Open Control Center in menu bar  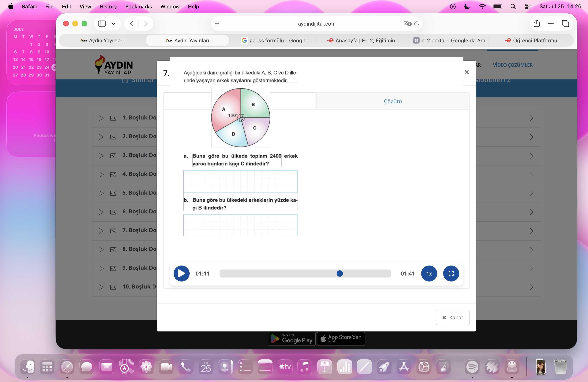[x=527, y=6]
